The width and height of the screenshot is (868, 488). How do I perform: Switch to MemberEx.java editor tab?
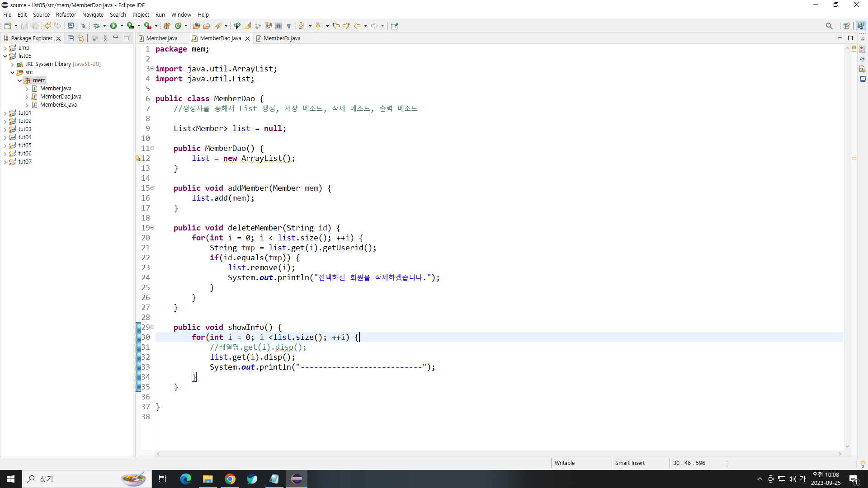click(x=282, y=38)
